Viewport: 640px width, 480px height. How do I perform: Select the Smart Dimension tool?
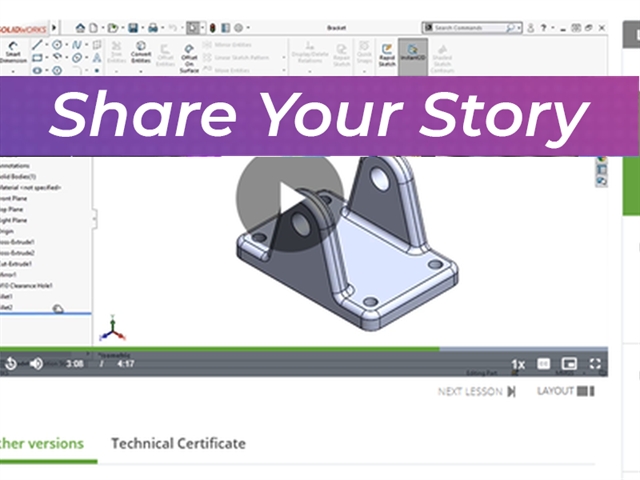[x=13, y=53]
